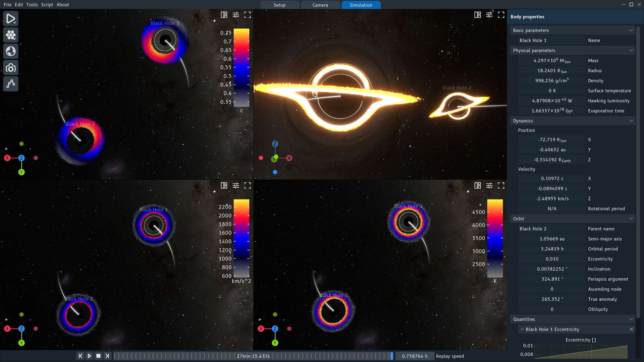
Task: Switch to the Camera tab
Action: tap(320, 5)
